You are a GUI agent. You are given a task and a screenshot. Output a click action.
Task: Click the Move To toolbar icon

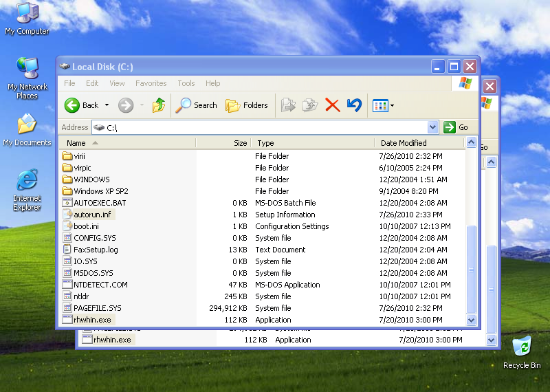tap(288, 105)
